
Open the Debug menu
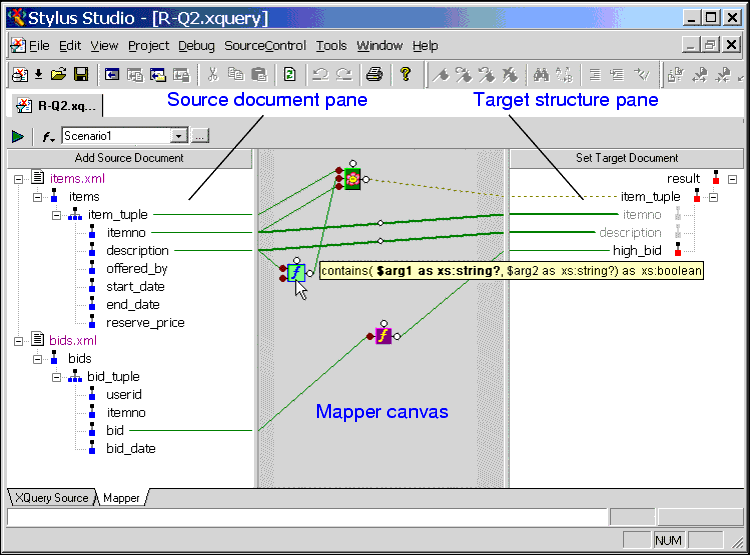pyautogui.click(x=196, y=46)
